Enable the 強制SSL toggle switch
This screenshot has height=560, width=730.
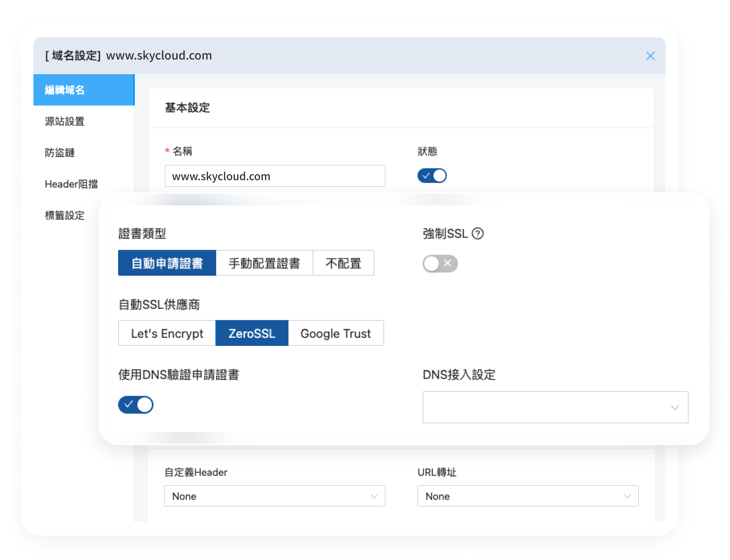tap(440, 264)
